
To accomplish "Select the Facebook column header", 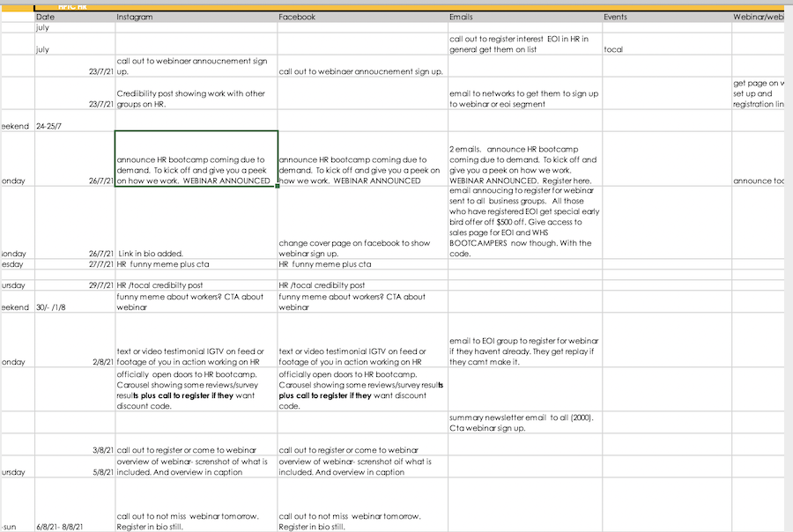I will tap(362, 17).
